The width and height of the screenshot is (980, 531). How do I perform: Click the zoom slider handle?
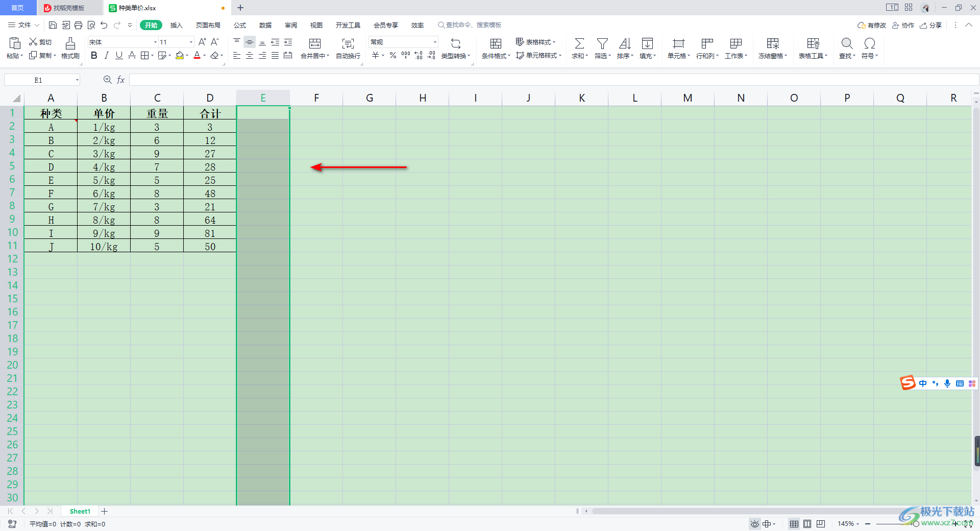[916, 524]
